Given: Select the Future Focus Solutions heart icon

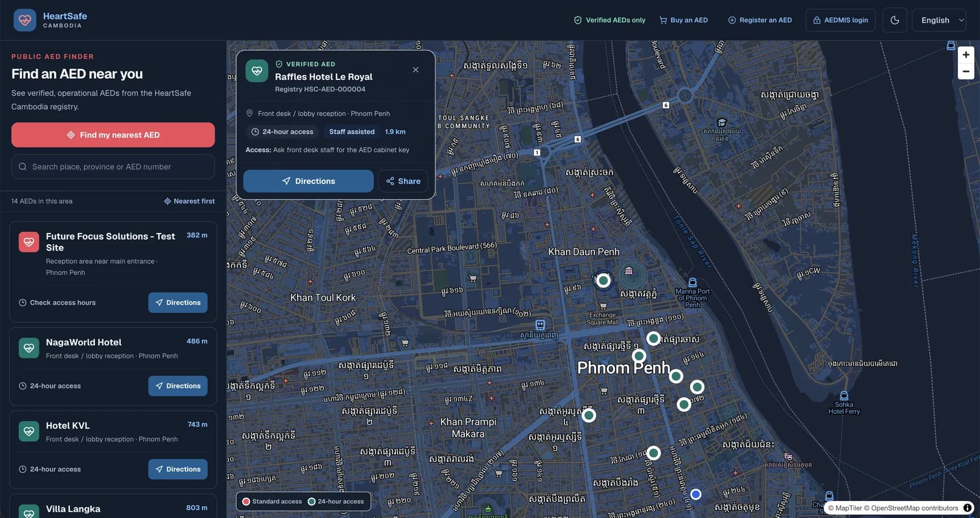Looking at the screenshot, I should (29, 242).
